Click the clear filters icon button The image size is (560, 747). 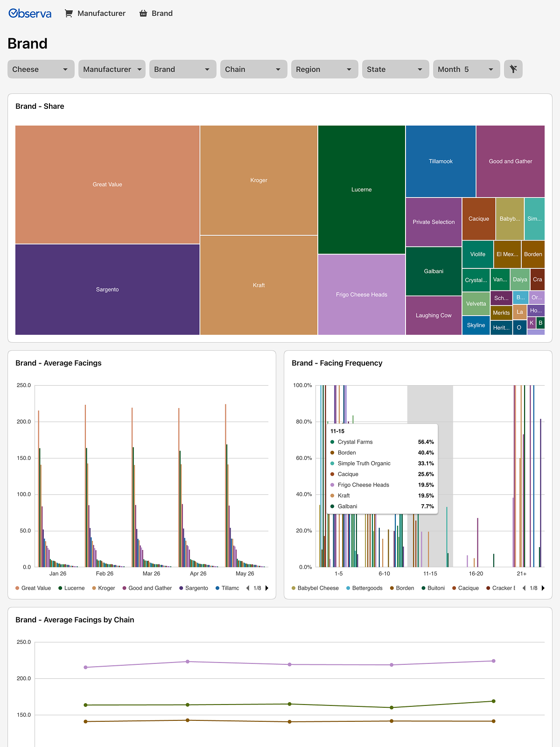point(513,69)
